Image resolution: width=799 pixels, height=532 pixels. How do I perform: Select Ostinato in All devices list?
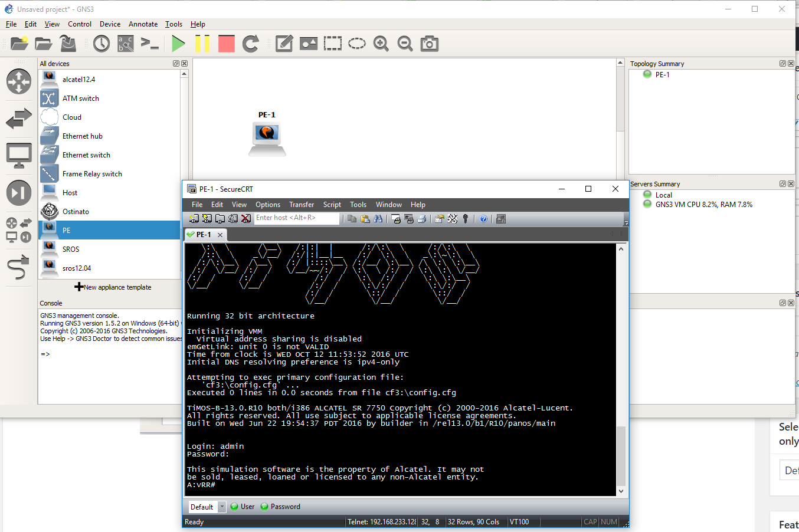tap(109, 211)
